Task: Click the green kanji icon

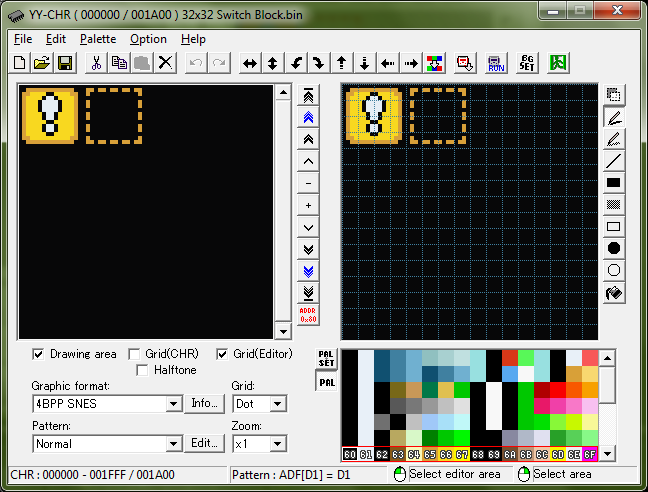Action: pos(558,63)
